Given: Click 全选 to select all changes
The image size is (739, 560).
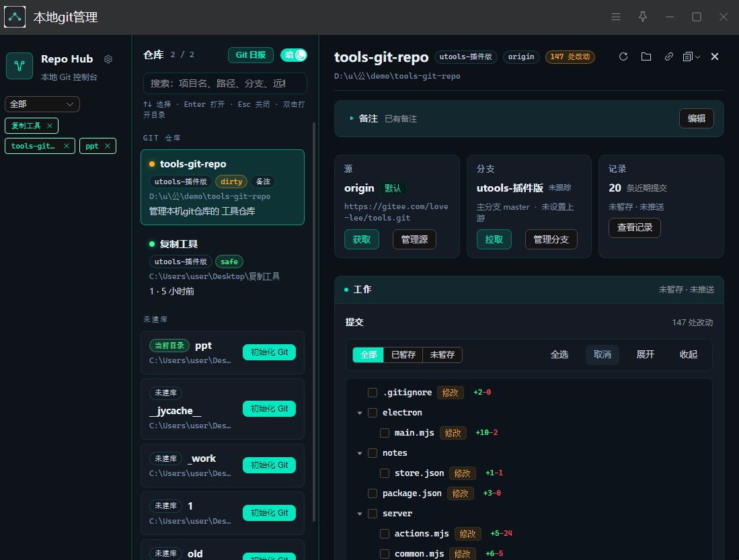Looking at the screenshot, I should 559,354.
